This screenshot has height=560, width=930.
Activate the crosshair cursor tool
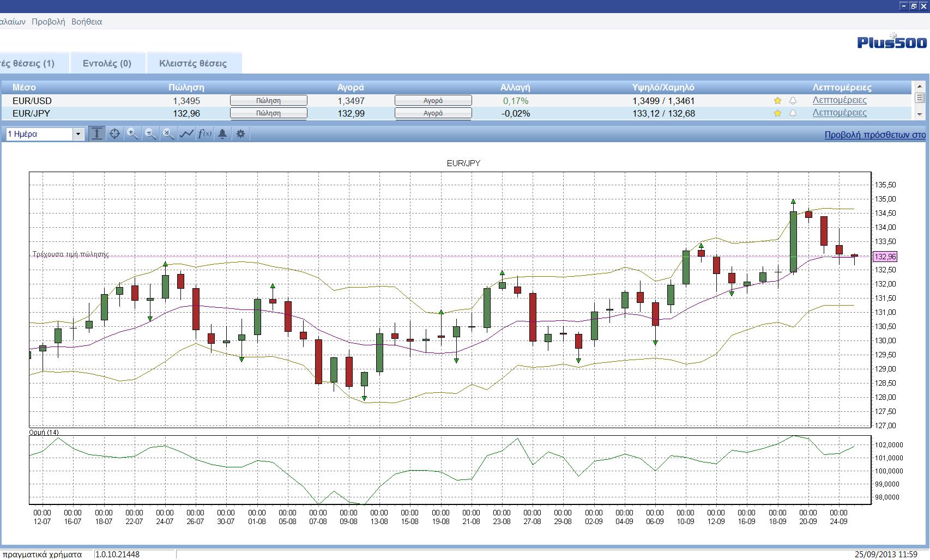[x=114, y=133]
